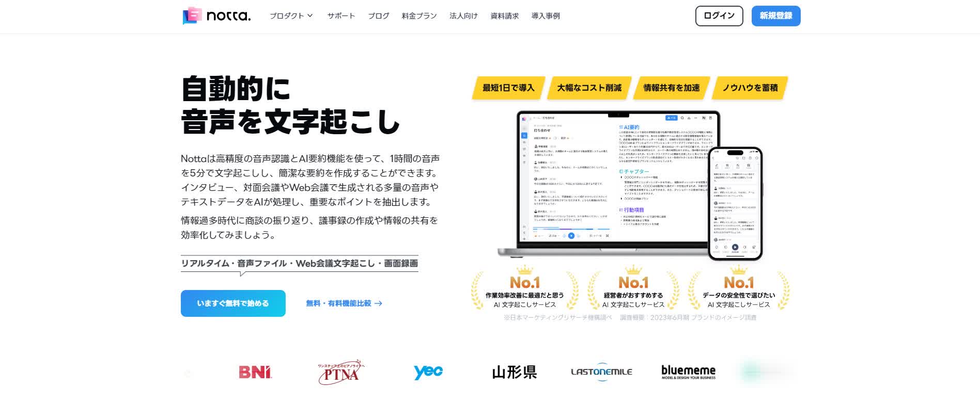Click the 自動的に音声を文字起こし headline

pos(291,105)
